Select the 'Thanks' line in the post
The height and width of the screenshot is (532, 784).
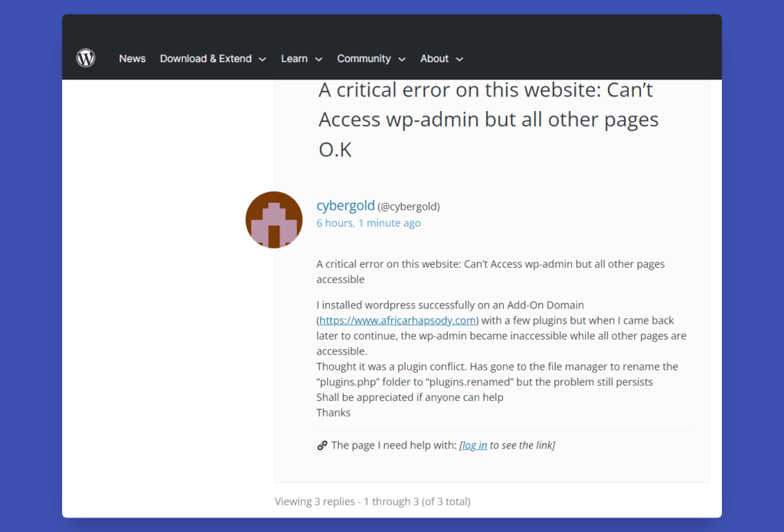[x=334, y=413]
